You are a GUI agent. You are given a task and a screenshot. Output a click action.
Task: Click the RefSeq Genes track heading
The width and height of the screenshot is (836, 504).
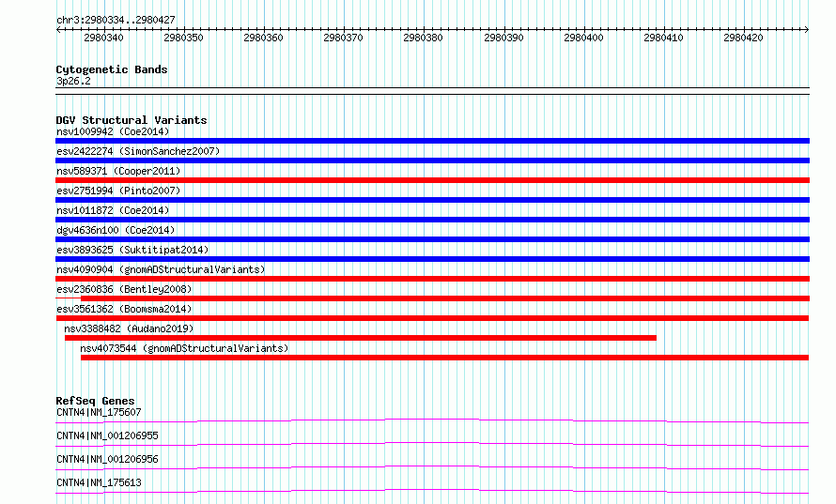click(x=95, y=401)
